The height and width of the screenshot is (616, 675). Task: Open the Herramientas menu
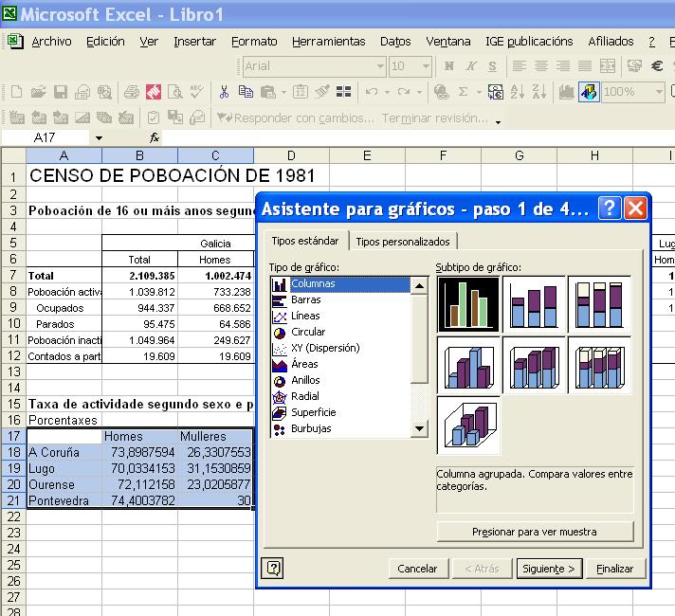(328, 42)
